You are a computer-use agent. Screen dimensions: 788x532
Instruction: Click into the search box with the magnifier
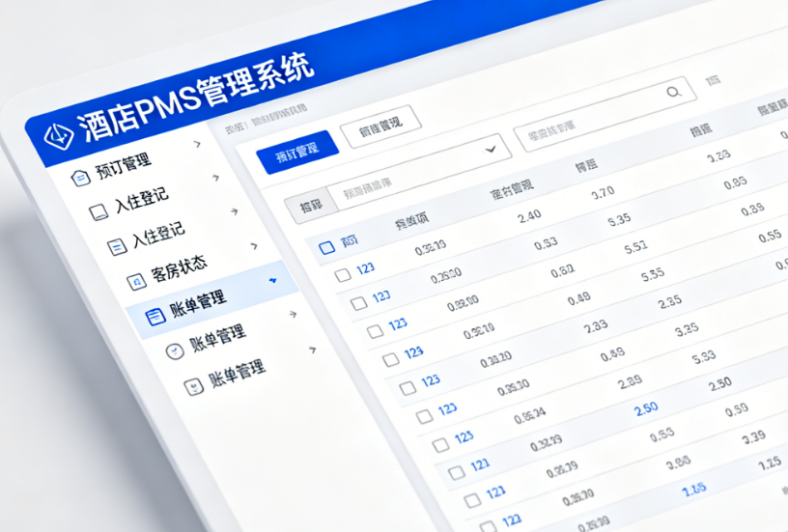coord(605,115)
